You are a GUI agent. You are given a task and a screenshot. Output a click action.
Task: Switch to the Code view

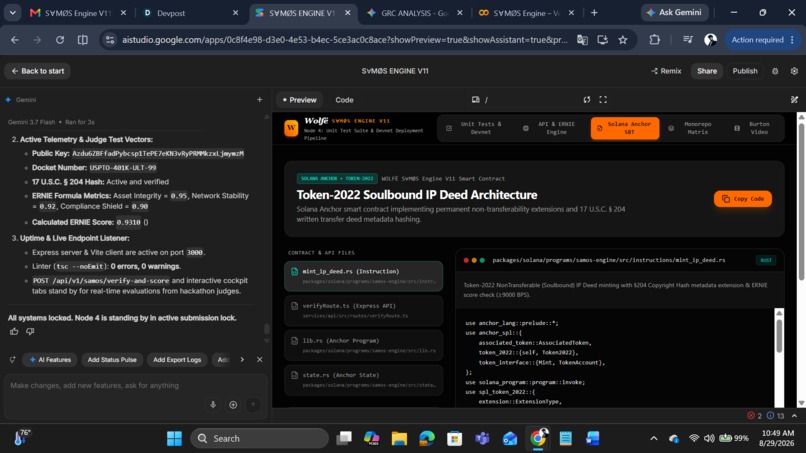pyautogui.click(x=344, y=100)
